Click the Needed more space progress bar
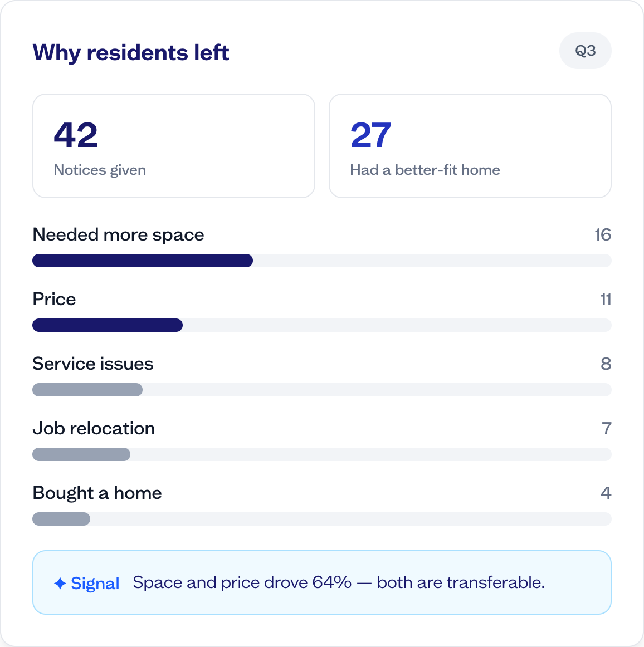The image size is (644, 647). 322,261
